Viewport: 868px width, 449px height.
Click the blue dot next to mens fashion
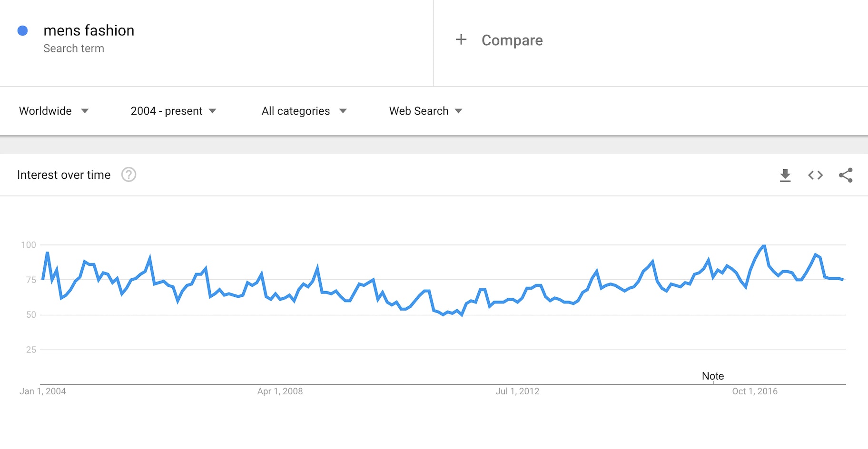click(22, 31)
